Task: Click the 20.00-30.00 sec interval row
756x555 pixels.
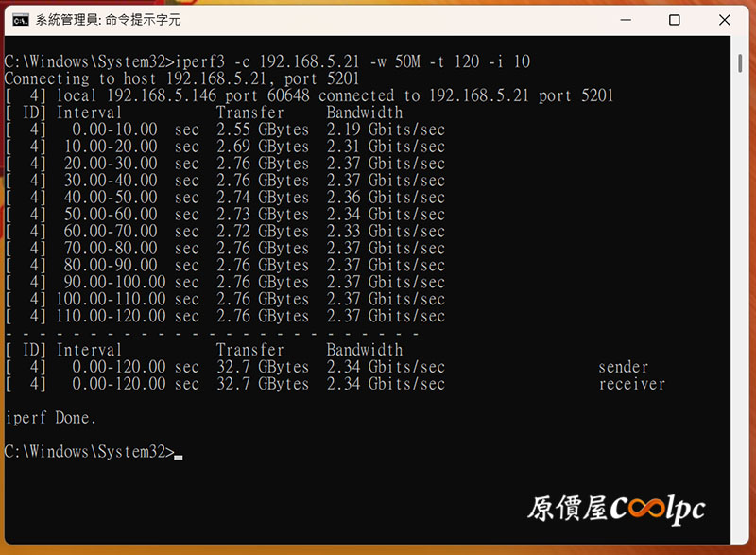Action: pyautogui.click(x=225, y=164)
